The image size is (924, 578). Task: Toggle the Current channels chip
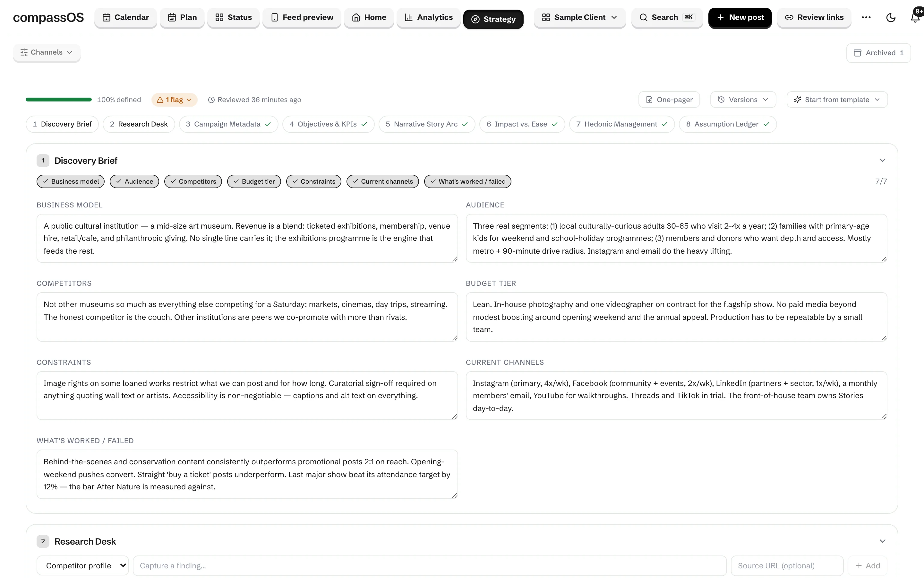pos(382,181)
